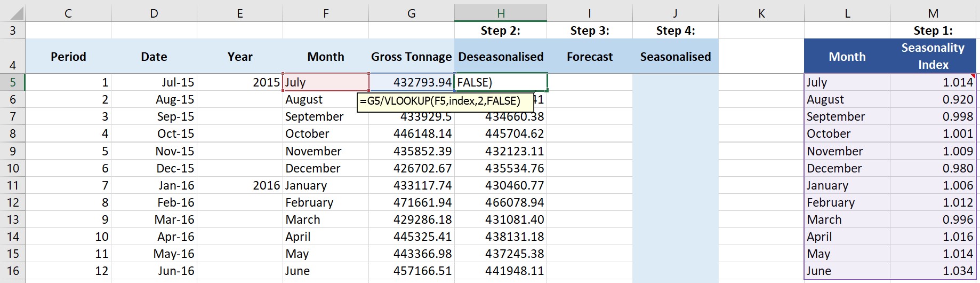Screen dimensions: 980x283
Task: Select the gross tonnage 432793.94 cell
Action: tap(412, 82)
